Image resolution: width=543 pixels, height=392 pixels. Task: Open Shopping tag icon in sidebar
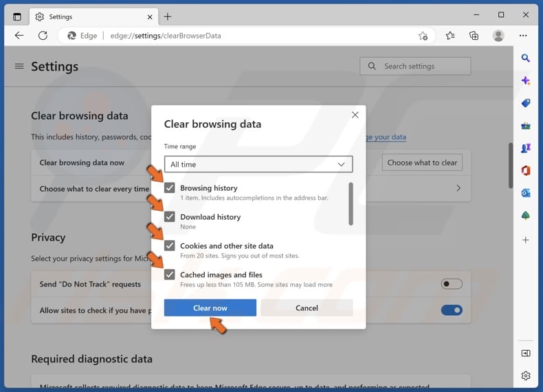[x=526, y=103]
